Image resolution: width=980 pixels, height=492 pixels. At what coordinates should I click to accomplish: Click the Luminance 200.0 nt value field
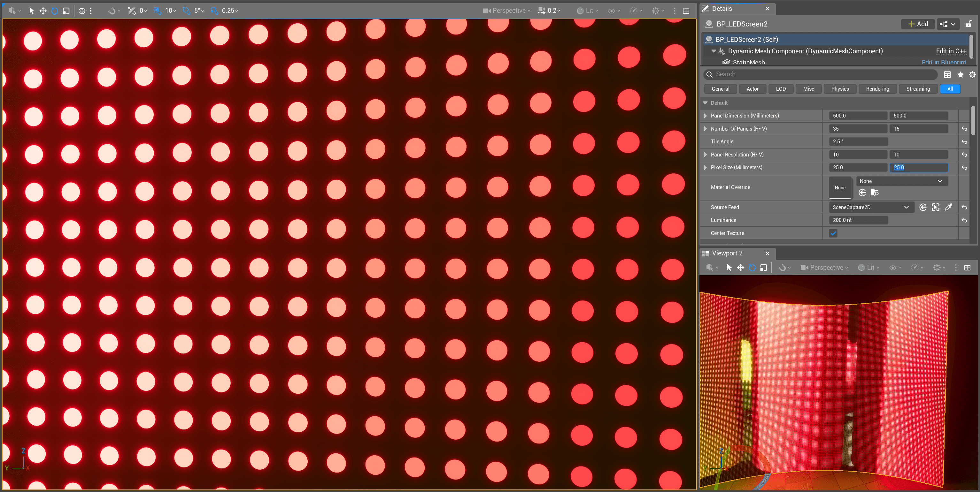click(x=858, y=220)
